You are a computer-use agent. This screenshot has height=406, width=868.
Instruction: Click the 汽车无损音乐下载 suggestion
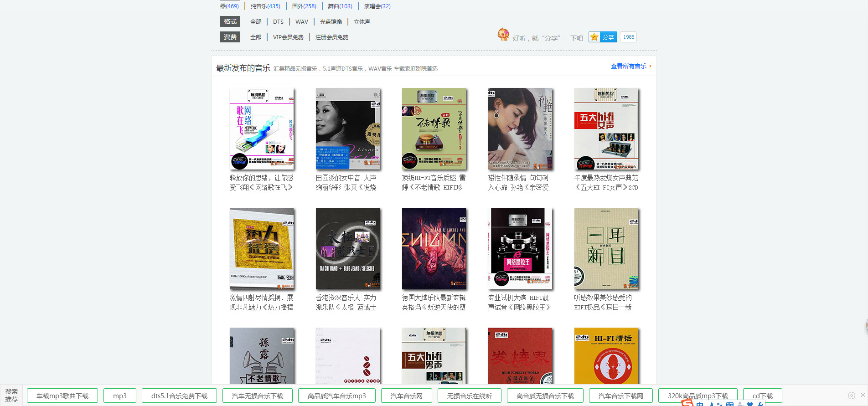(258, 396)
